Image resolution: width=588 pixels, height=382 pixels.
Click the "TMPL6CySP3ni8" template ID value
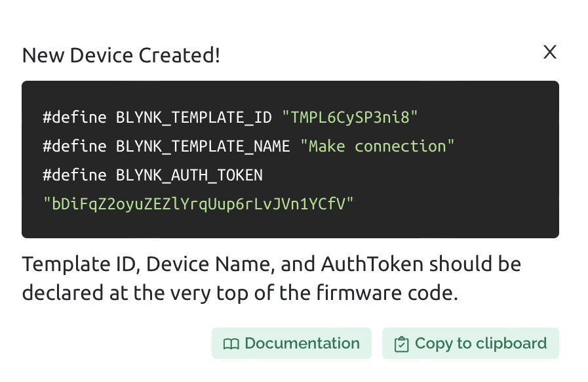[x=350, y=118]
